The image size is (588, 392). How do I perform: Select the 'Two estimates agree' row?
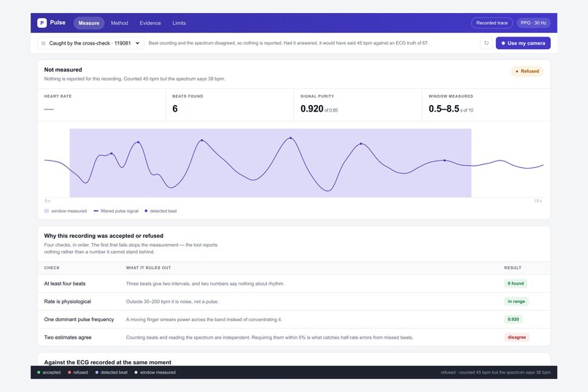pyautogui.click(x=294, y=337)
